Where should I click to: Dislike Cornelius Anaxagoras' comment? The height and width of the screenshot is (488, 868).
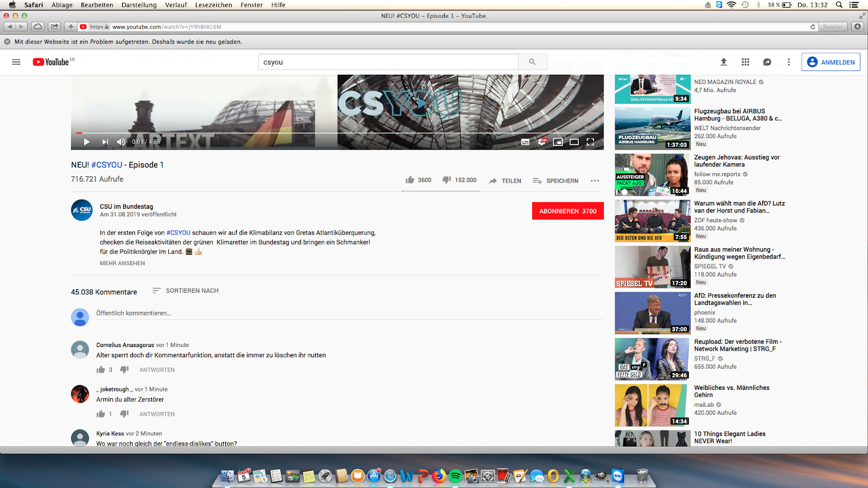click(124, 370)
